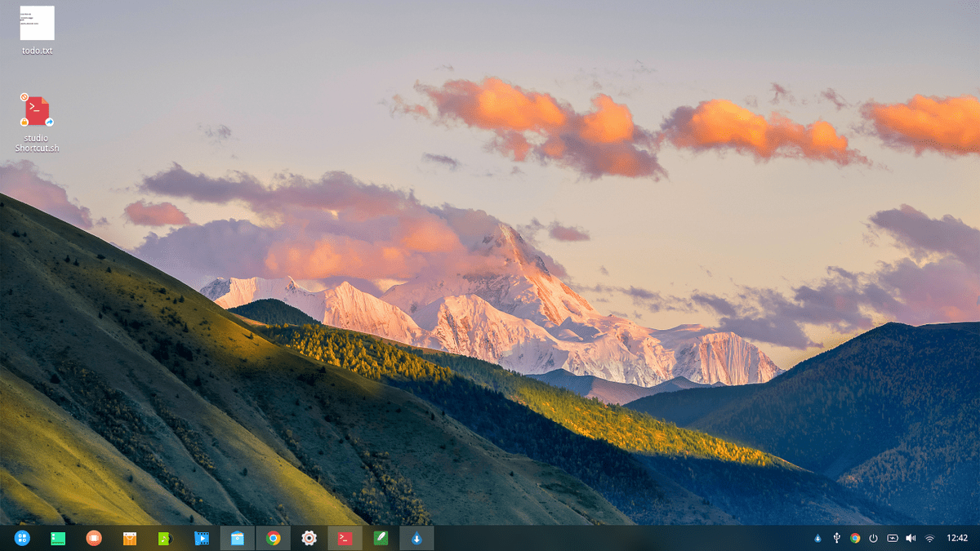This screenshot has width=980, height=551.
Task: Click the power button in system tray
Action: pyautogui.click(x=873, y=538)
